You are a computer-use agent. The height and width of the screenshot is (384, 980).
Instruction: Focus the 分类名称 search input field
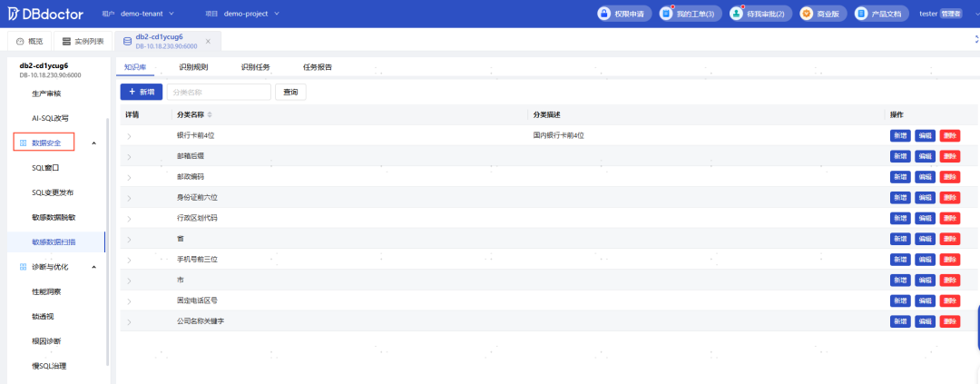(219, 92)
